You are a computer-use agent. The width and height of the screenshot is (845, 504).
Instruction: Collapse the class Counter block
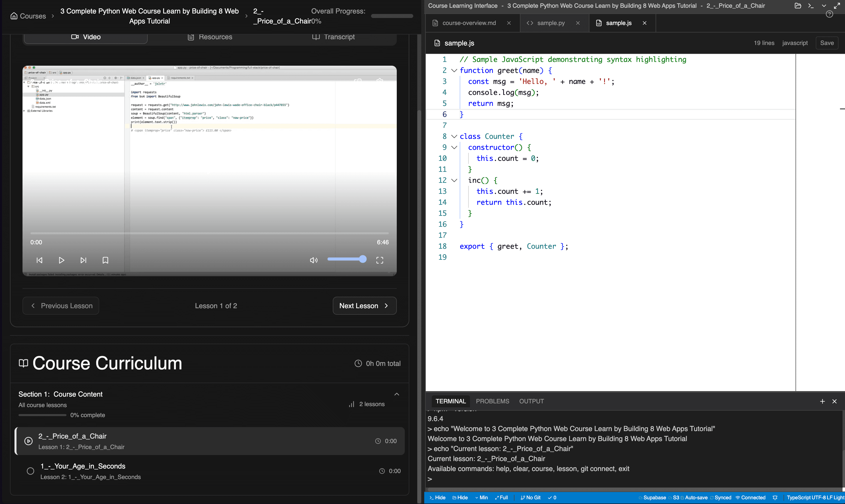454,137
